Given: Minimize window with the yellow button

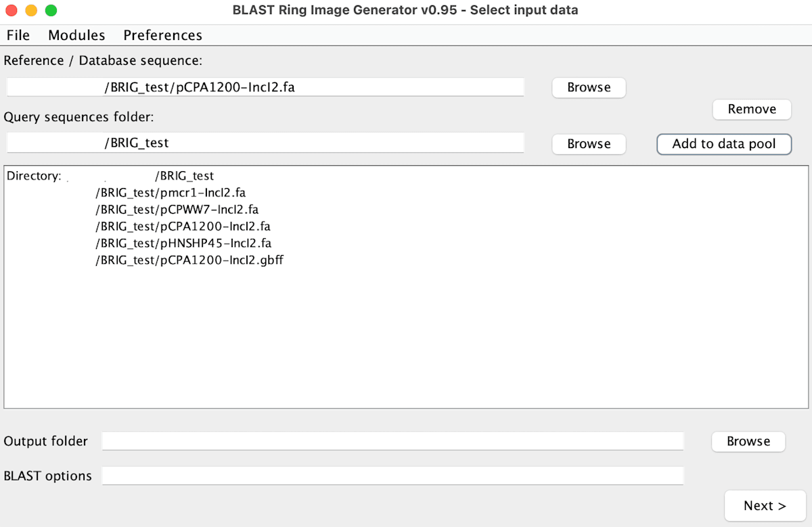Looking at the screenshot, I should [x=31, y=11].
